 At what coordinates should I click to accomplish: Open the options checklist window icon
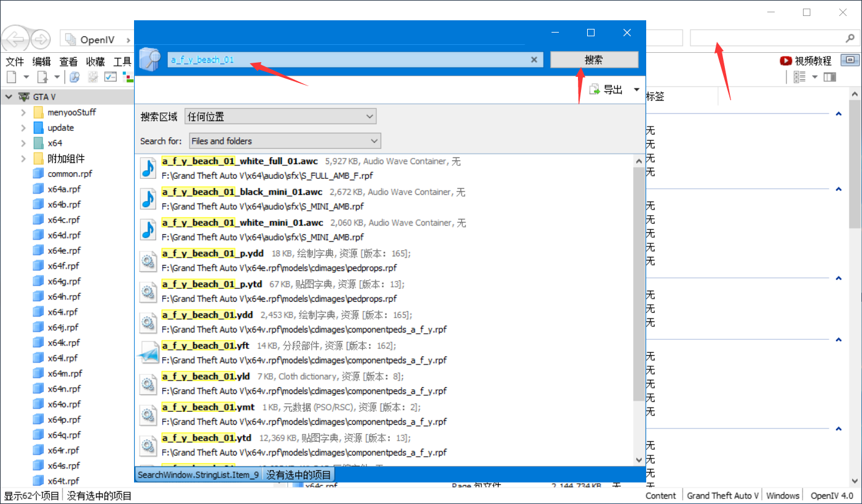111,77
